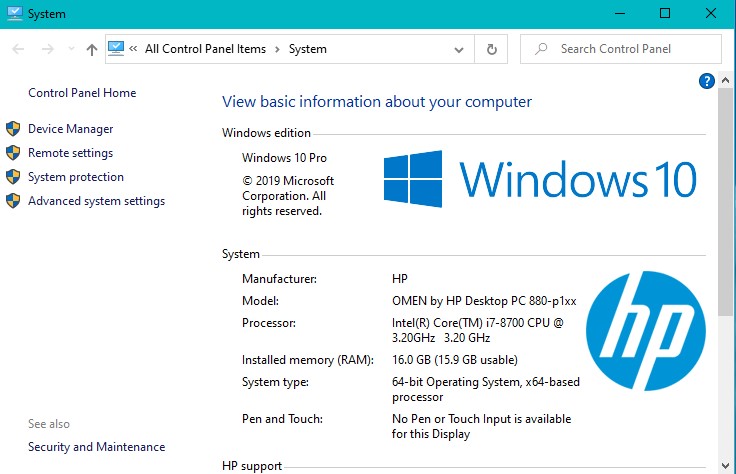Click the computer icon in address bar

point(116,48)
